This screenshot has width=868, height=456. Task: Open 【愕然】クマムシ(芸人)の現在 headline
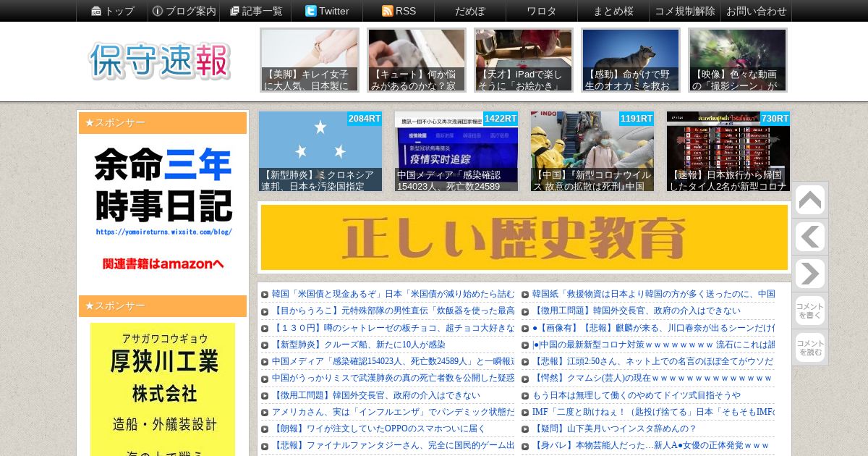653,378
